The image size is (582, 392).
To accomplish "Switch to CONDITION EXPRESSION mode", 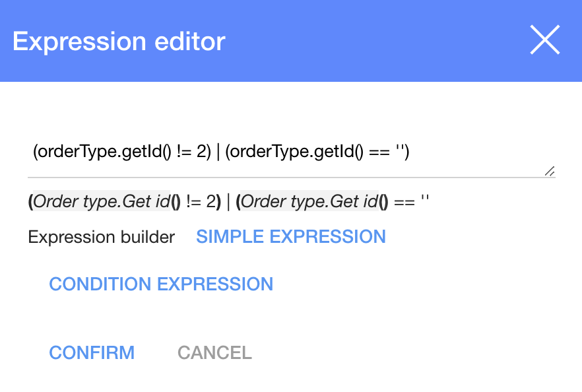I will pyautogui.click(x=161, y=284).
